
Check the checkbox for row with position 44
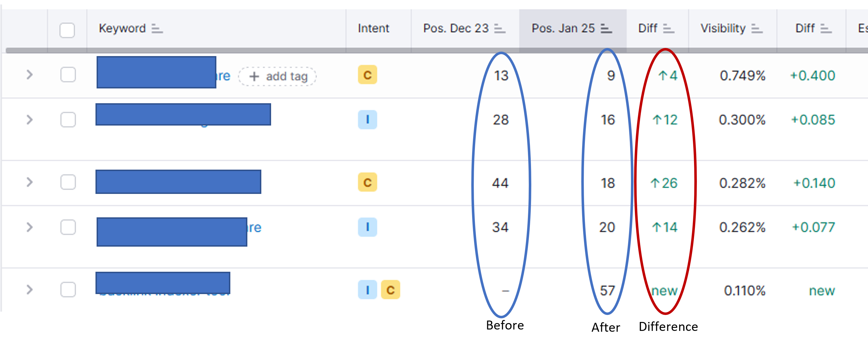pyautogui.click(x=68, y=182)
